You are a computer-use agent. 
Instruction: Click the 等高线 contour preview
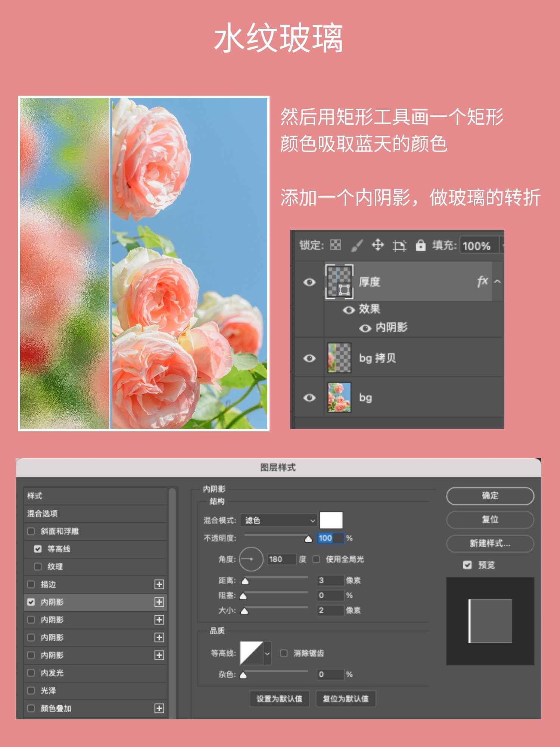[251, 653]
